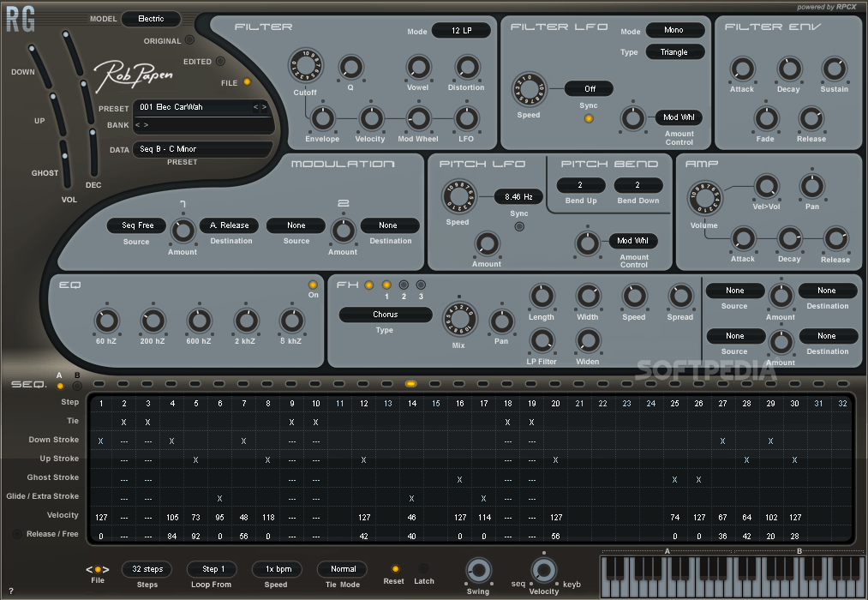Click the Bend Up value box
Screen dimensions: 868x600
click(580, 185)
